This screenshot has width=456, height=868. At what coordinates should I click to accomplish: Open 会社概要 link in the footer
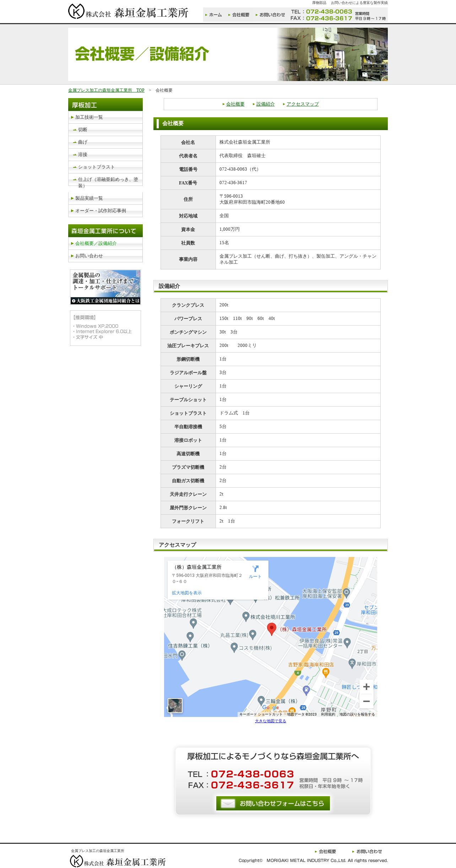pos(325,851)
